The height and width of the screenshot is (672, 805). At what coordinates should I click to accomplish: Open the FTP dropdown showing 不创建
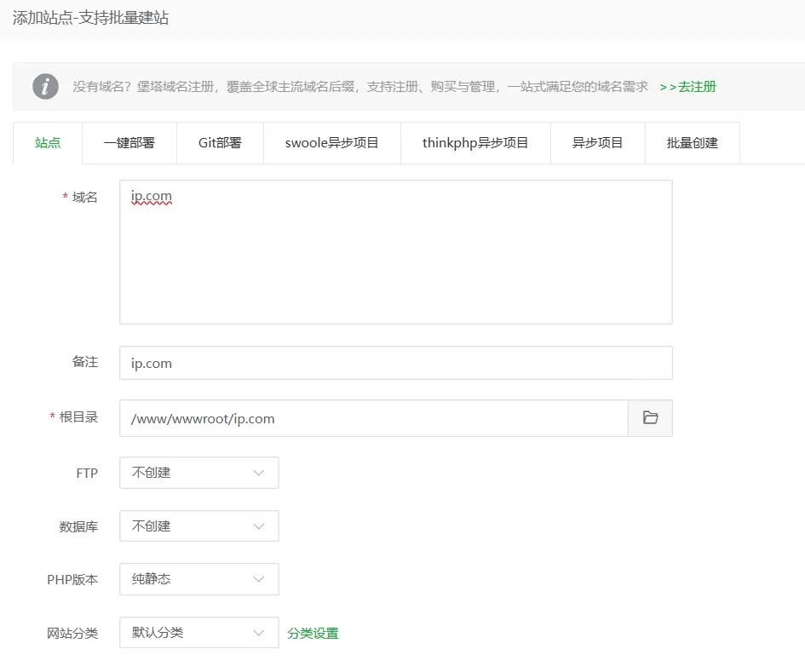(199, 473)
